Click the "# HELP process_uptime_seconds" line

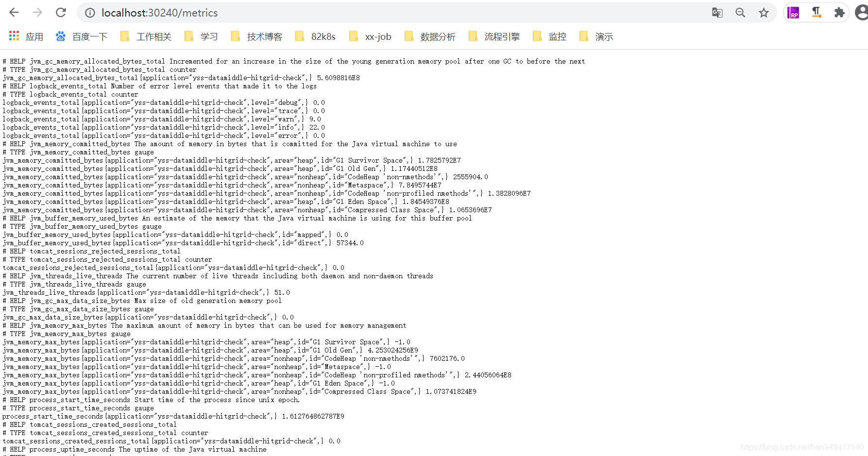coord(135,449)
